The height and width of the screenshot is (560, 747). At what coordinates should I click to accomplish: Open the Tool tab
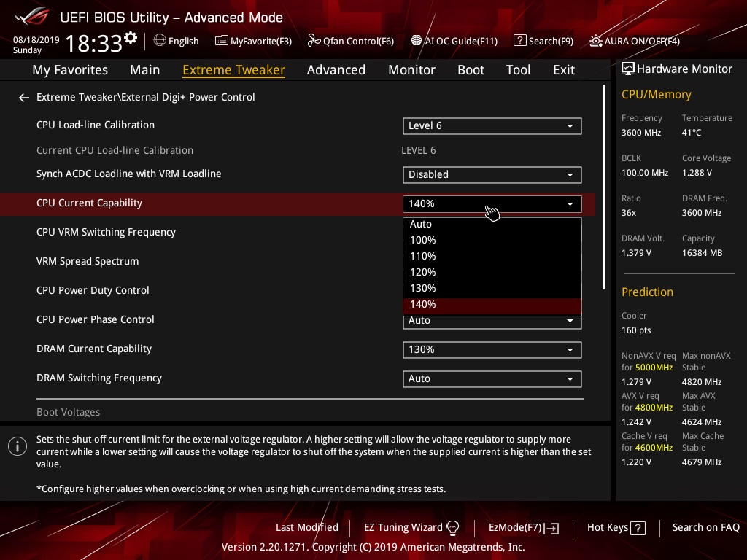point(519,70)
